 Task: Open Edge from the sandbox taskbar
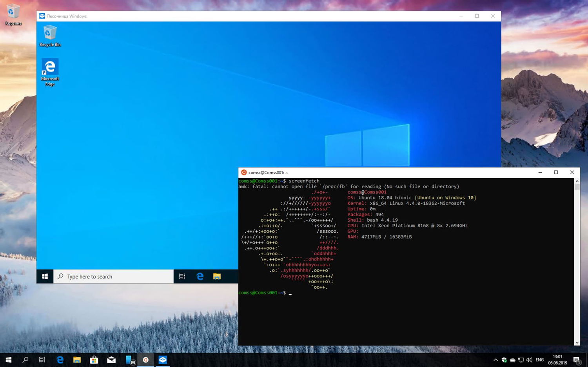(200, 276)
